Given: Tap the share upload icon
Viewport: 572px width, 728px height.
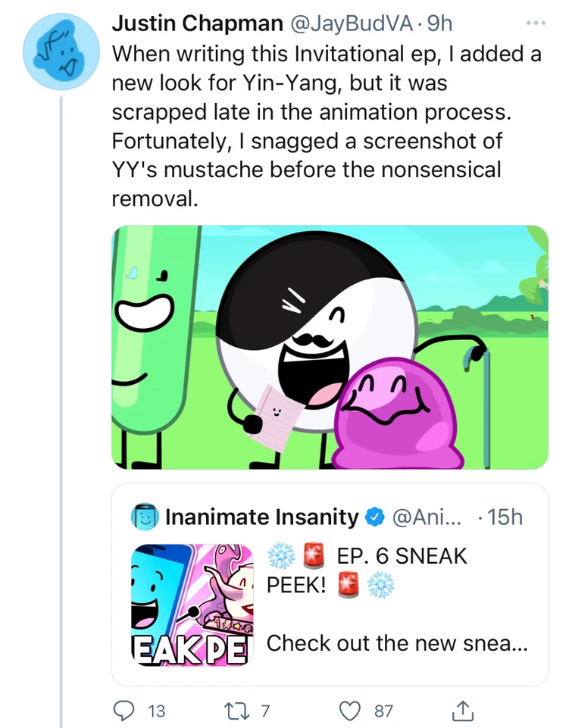Looking at the screenshot, I should (461, 711).
